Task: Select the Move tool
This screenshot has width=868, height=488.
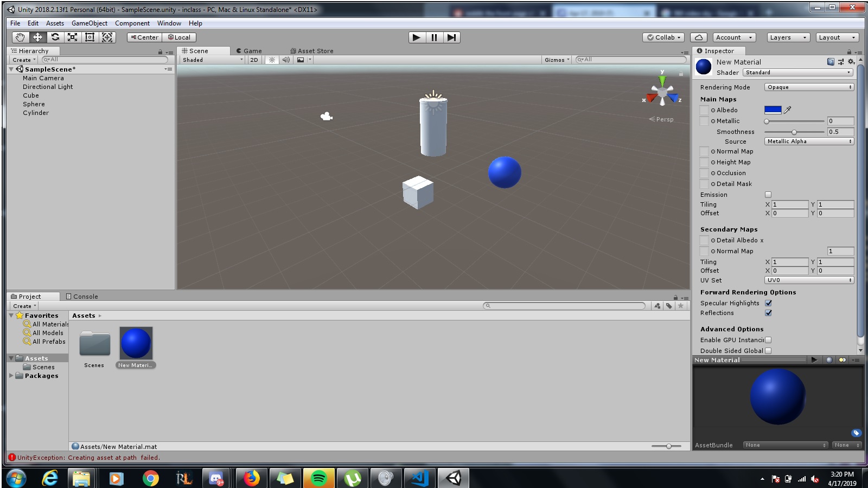Action: pyautogui.click(x=37, y=37)
